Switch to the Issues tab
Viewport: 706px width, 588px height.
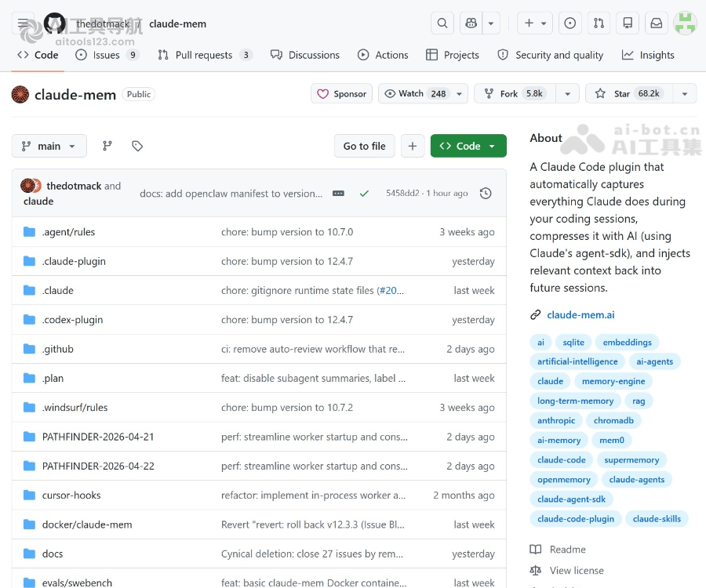click(x=107, y=55)
